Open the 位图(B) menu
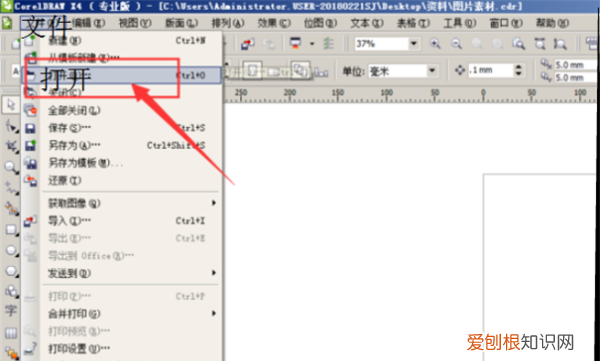 [x=320, y=23]
